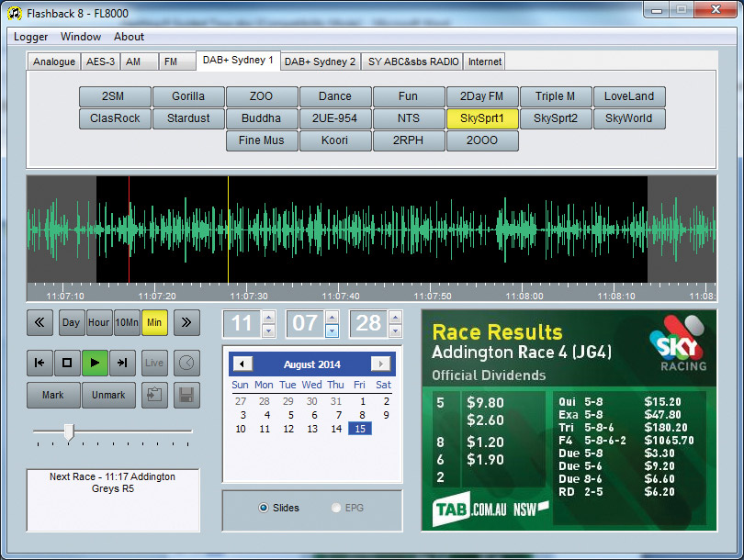
Task: Increase the hour value with up arrow
Action: coord(268,317)
